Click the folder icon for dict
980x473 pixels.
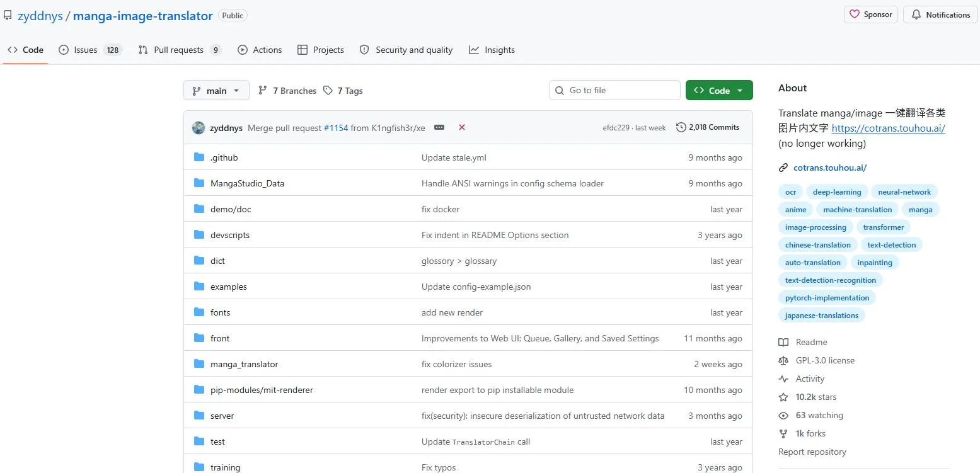coord(199,261)
